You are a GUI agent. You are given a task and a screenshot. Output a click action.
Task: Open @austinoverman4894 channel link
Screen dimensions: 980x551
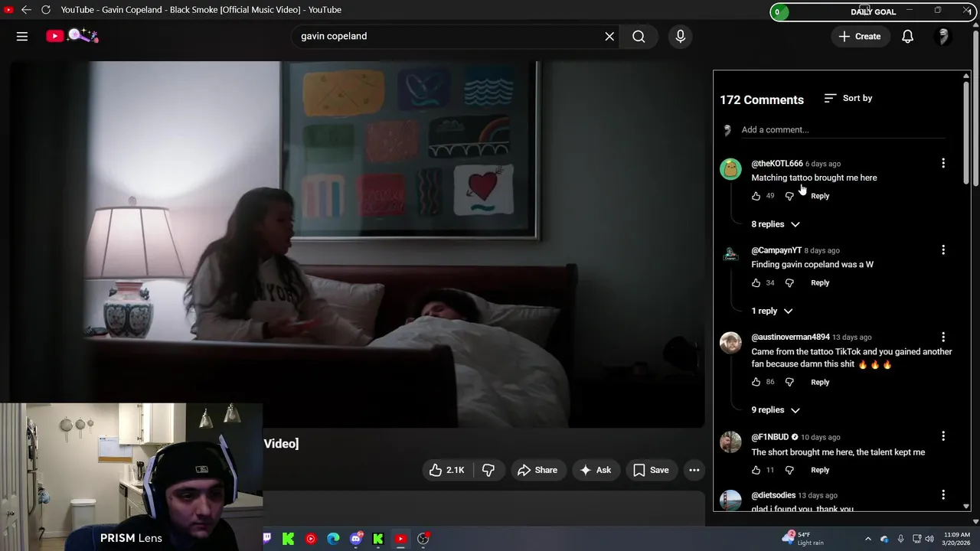pos(790,337)
